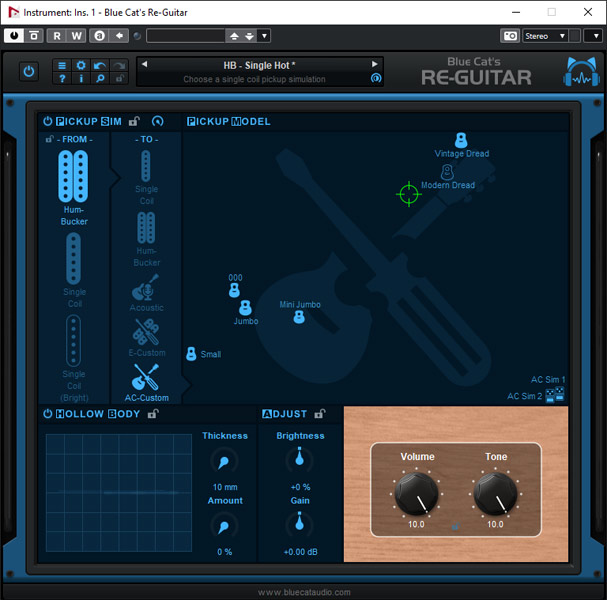Enable the Write automation W button
Viewport: 607px width, 600px height.
(76, 36)
